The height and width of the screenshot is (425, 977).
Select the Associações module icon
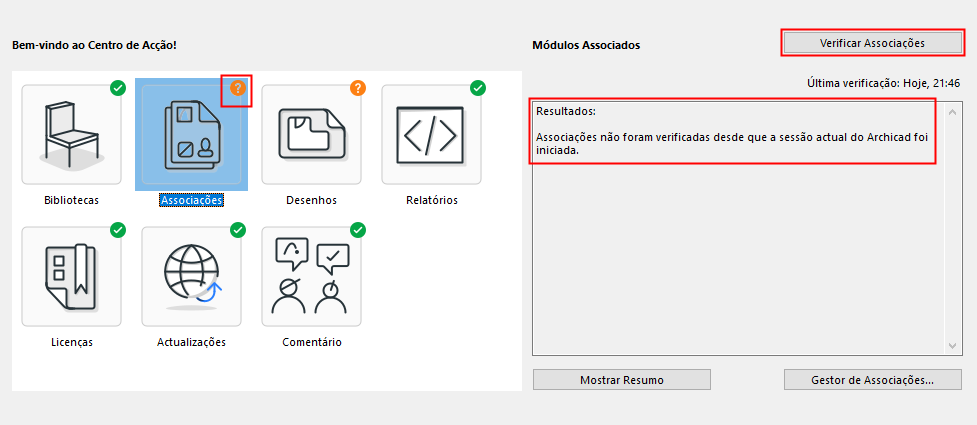[x=191, y=136]
